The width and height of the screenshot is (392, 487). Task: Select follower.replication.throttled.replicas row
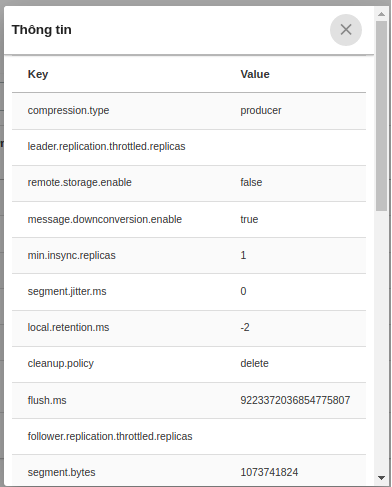click(x=189, y=436)
